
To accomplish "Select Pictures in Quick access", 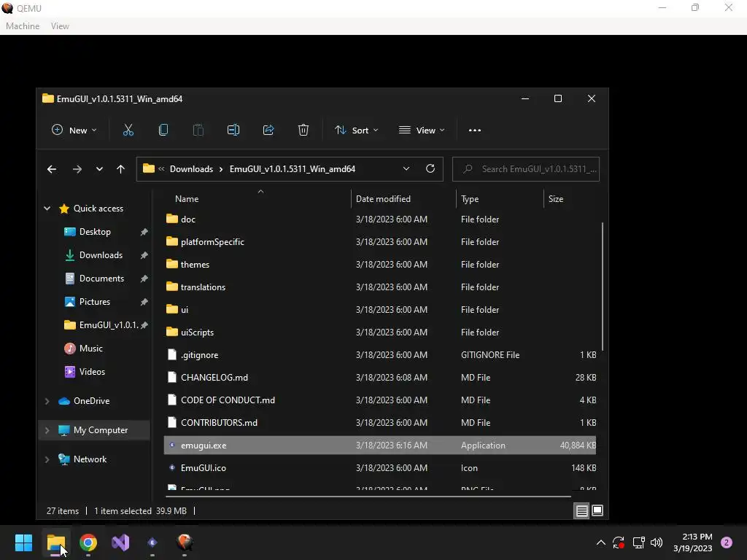I will 95,302.
